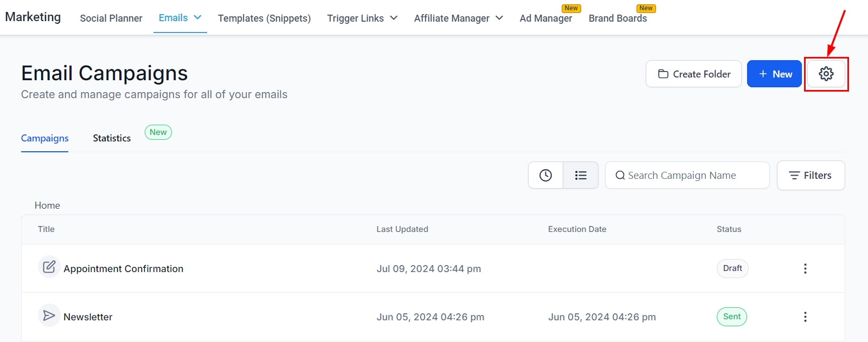Open the Filters panel
868x342 pixels.
tap(811, 175)
